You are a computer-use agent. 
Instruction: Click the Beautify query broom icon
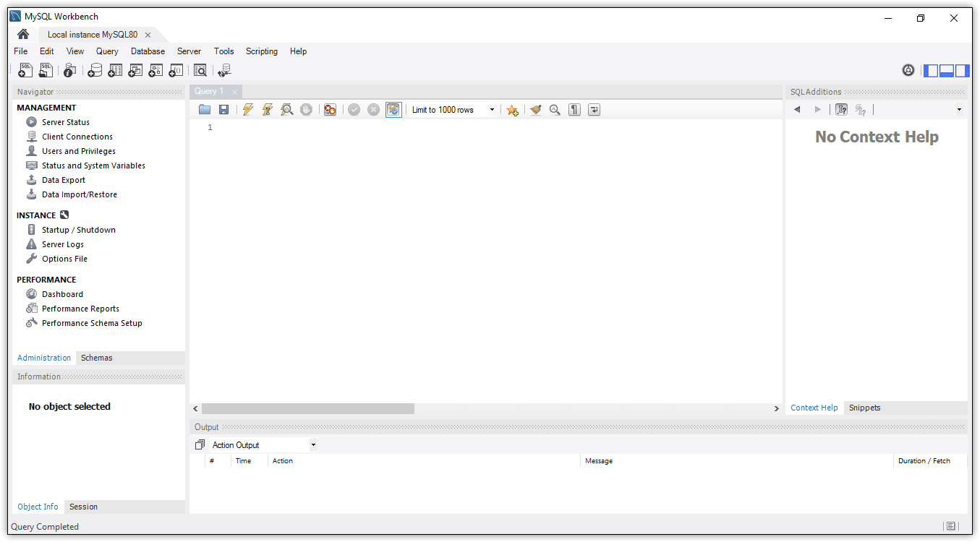(x=535, y=110)
